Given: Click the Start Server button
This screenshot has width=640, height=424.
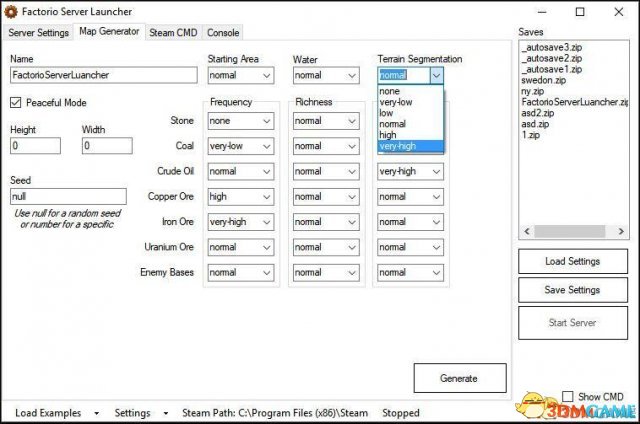Looking at the screenshot, I should [573, 323].
